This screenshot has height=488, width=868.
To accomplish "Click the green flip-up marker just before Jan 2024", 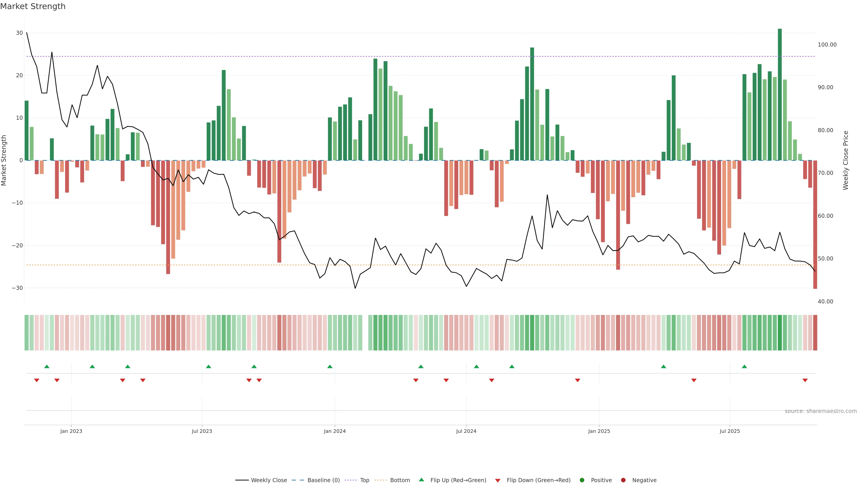I will [330, 366].
